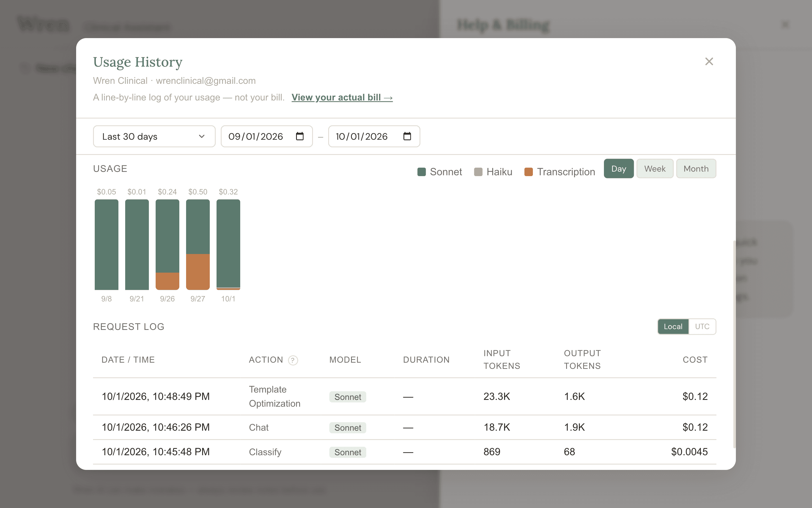Click the 10/01/2026 end date field
Screen dimensions: 812x508
click(x=374, y=136)
